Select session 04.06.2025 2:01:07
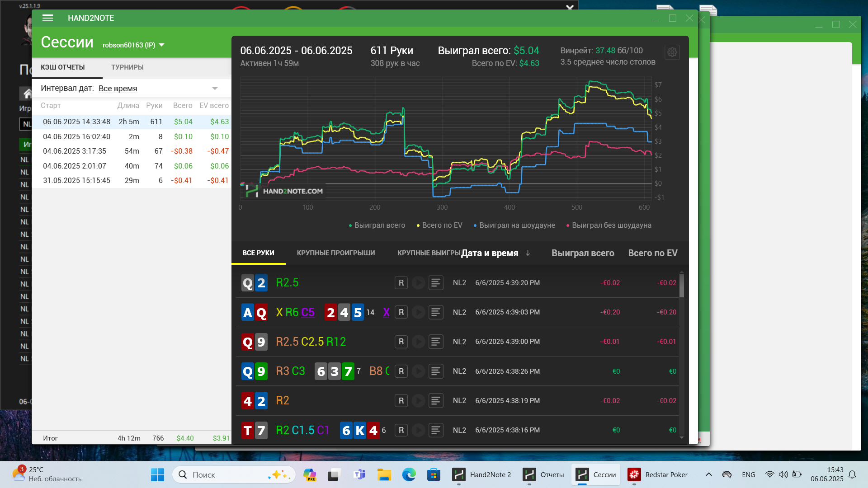The image size is (868, 488). point(132,166)
